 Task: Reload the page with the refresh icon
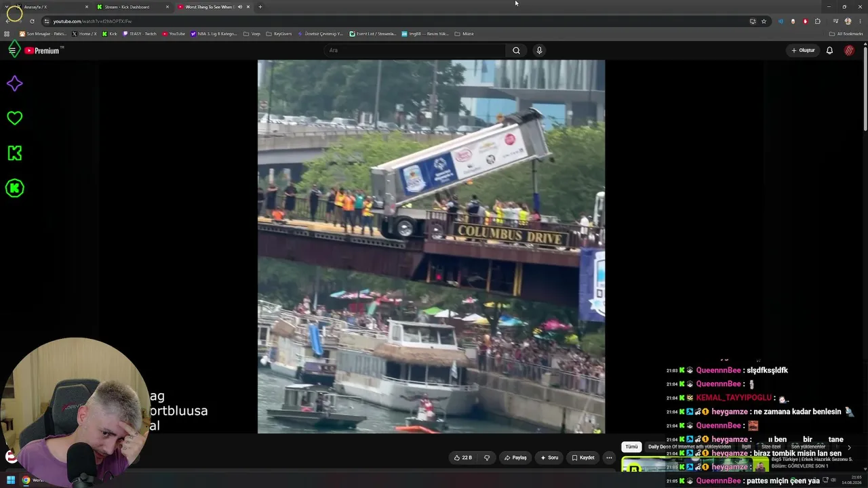[32, 21]
